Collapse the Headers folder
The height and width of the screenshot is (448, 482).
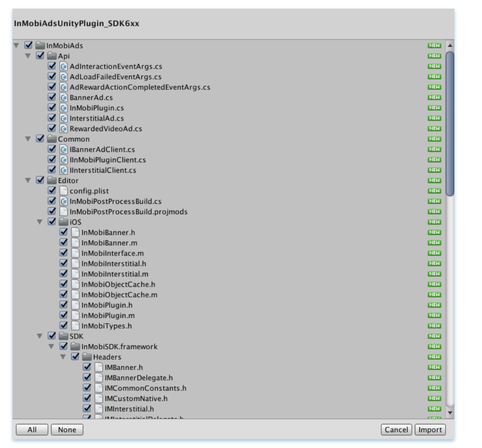(63, 357)
